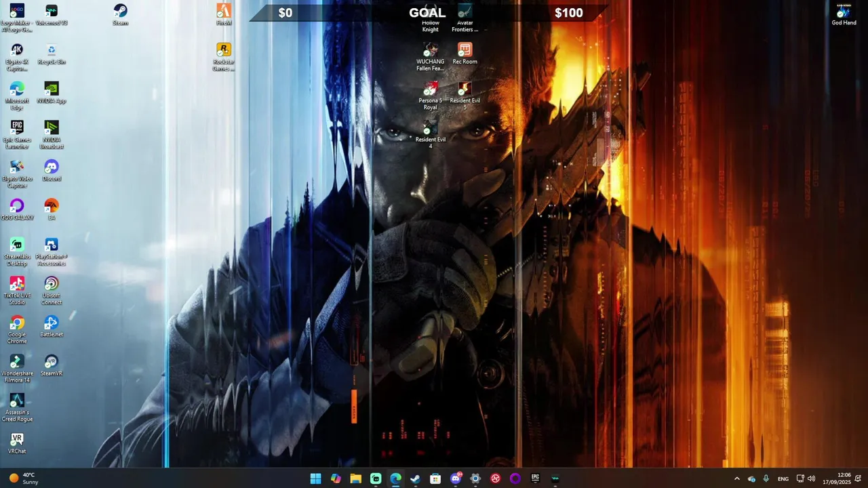Viewport: 868px width, 488px height.
Task: Select the Microsoft Edge desktop shortcut
Action: click(17, 96)
